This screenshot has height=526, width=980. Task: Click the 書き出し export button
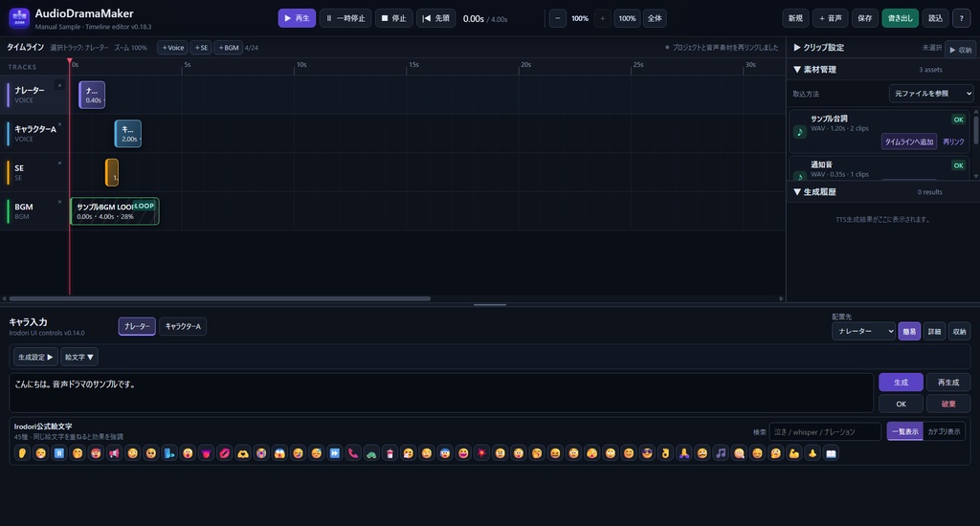pos(901,18)
